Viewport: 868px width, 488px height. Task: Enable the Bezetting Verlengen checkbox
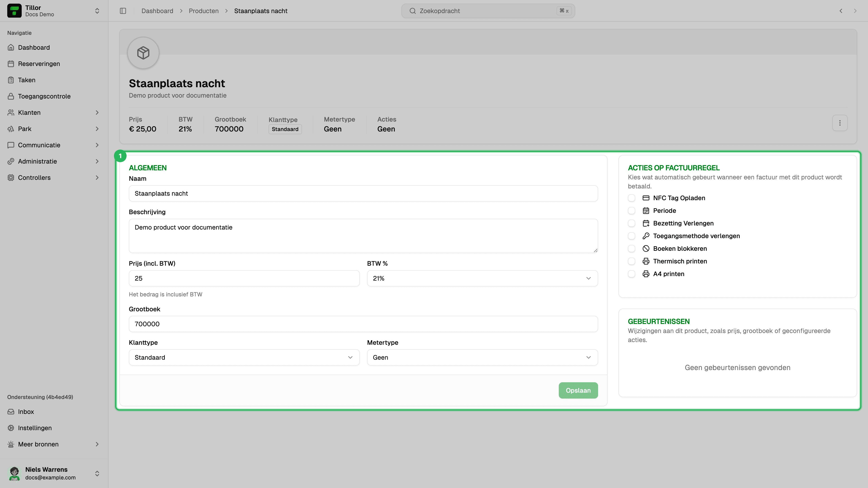click(632, 223)
